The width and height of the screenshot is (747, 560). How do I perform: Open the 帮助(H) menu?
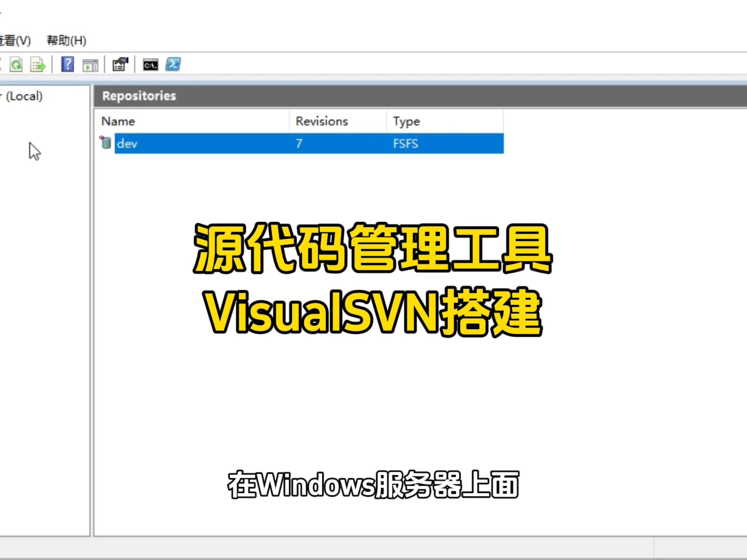[67, 40]
